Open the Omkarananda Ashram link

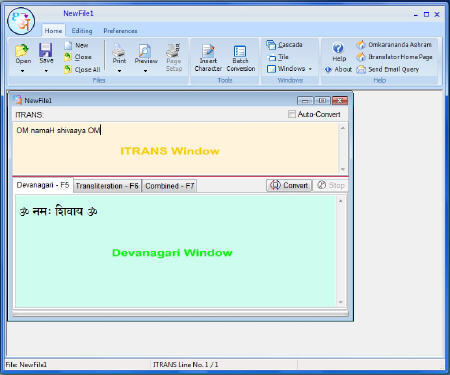(x=394, y=44)
